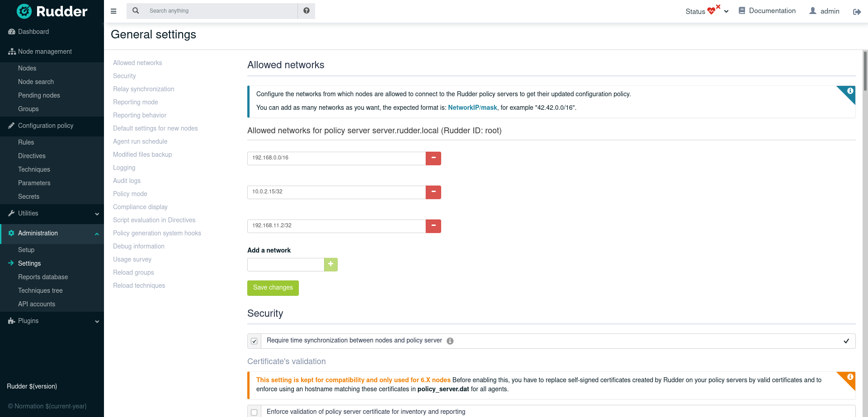This screenshot has height=417, width=868.
Task: Go to Reporting mode settings section
Action: pos(136,102)
